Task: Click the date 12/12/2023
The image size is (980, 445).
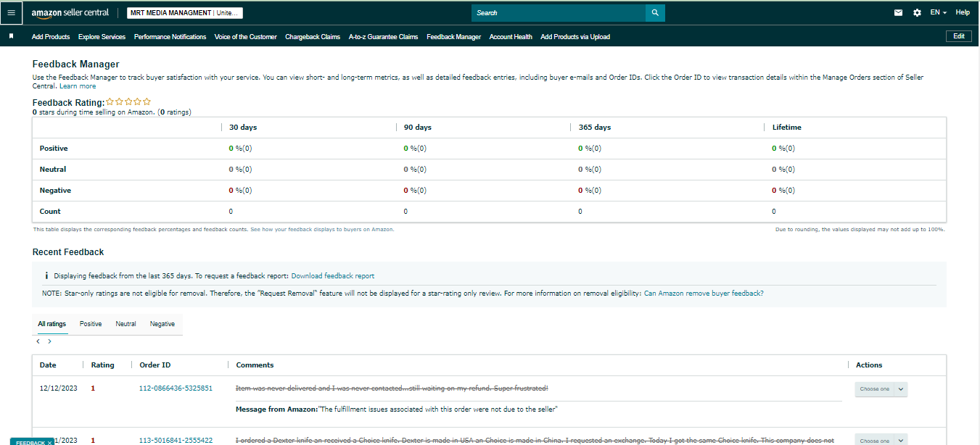Action: (57, 388)
